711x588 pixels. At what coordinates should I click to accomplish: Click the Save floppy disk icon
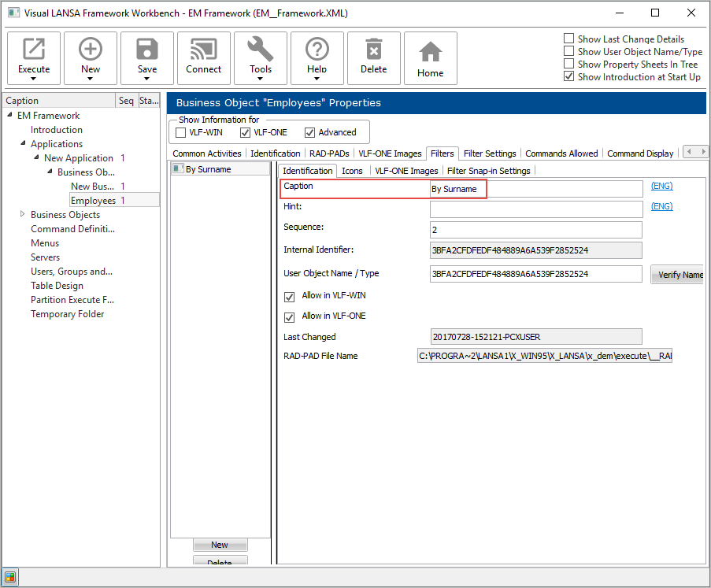coord(147,50)
